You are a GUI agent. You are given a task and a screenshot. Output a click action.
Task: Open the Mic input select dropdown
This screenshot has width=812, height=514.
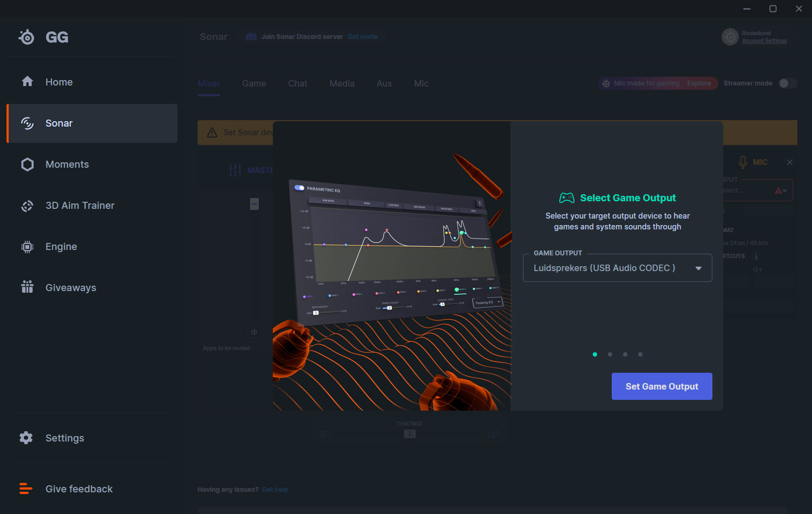(758, 190)
